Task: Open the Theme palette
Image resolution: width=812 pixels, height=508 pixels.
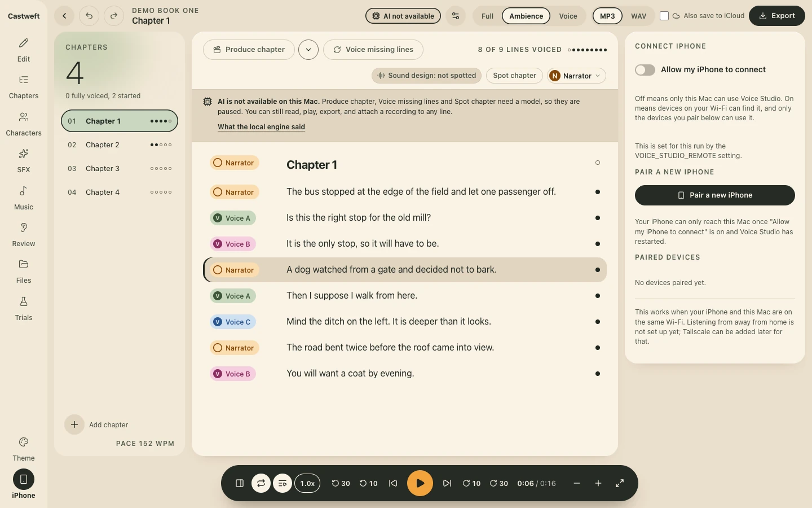Action: coord(24,449)
